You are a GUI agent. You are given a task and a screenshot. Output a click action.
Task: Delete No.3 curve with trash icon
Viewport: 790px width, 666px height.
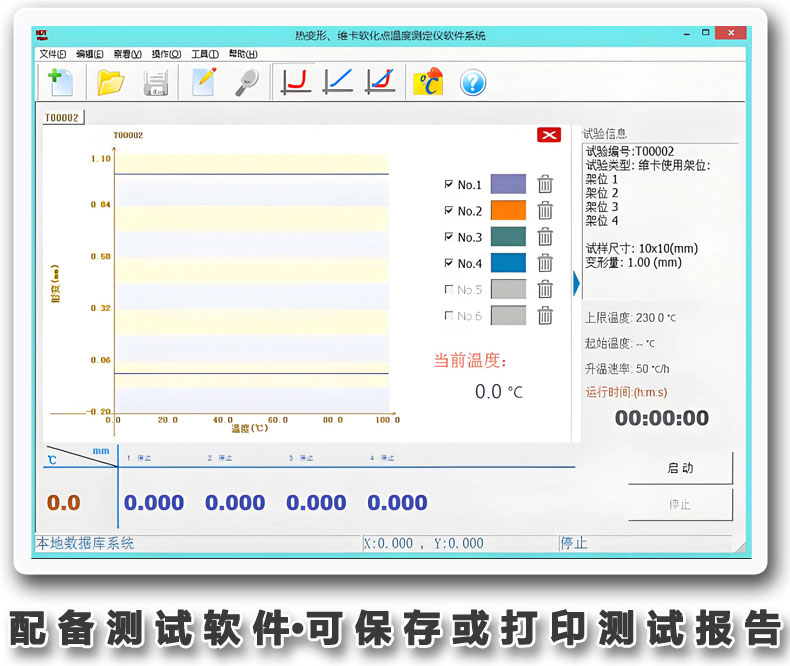pos(545,236)
